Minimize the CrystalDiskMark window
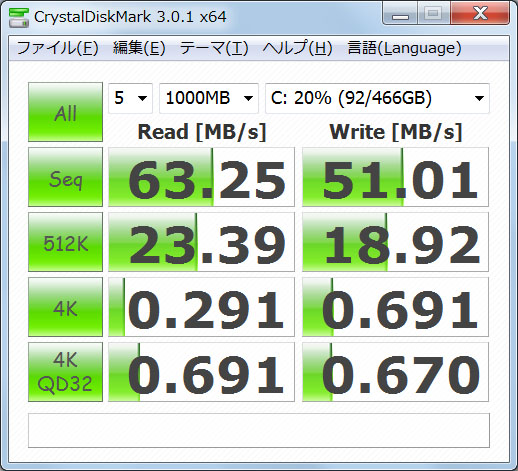This screenshot has width=518, height=471. tap(400, 14)
